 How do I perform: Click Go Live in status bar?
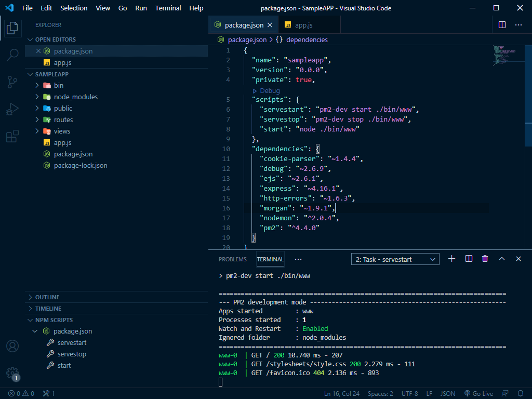[x=478, y=394]
